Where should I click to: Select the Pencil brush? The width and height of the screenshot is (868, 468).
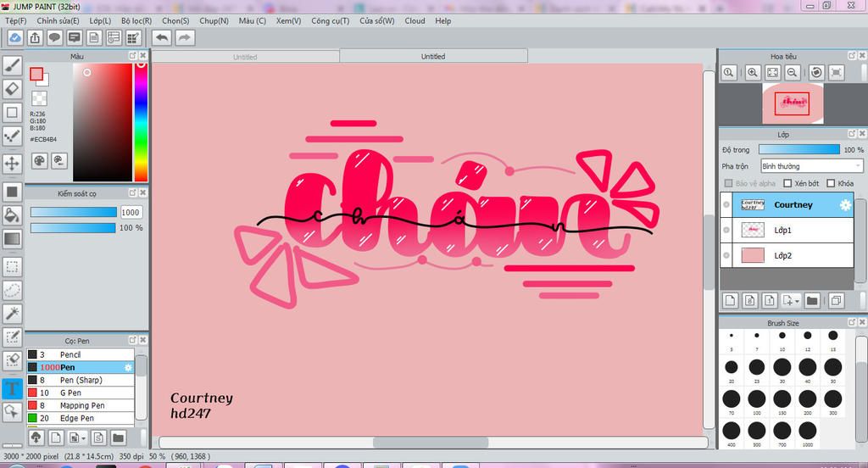tap(81, 354)
